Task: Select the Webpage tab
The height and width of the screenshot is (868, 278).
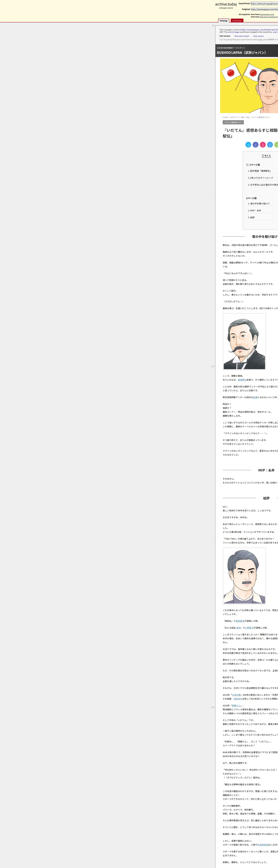Action: pos(224,21)
